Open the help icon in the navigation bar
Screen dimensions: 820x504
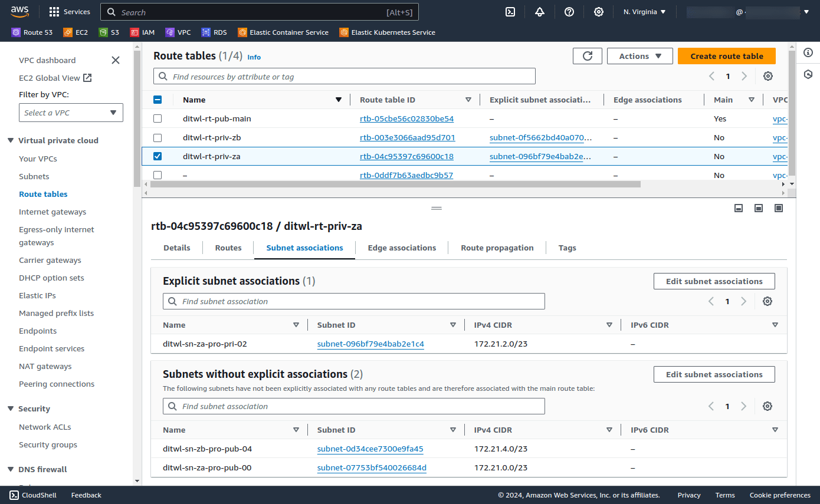(x=569, y=12)
